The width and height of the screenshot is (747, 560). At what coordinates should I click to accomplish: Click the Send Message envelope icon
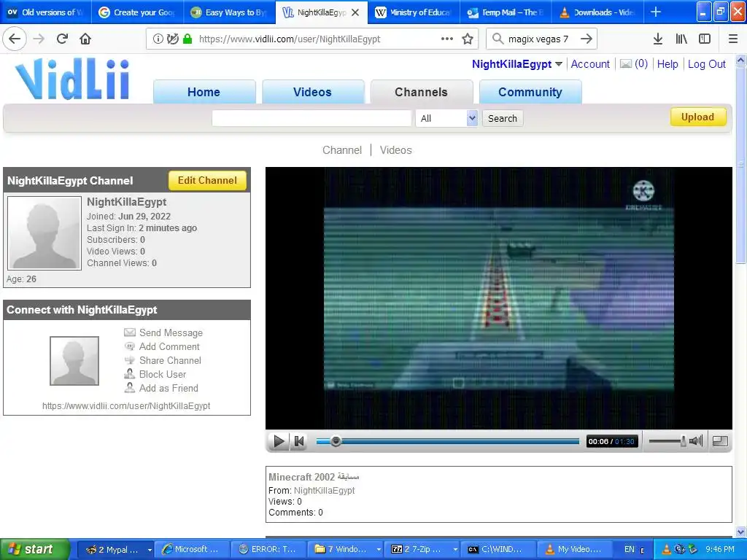(130, 332)
